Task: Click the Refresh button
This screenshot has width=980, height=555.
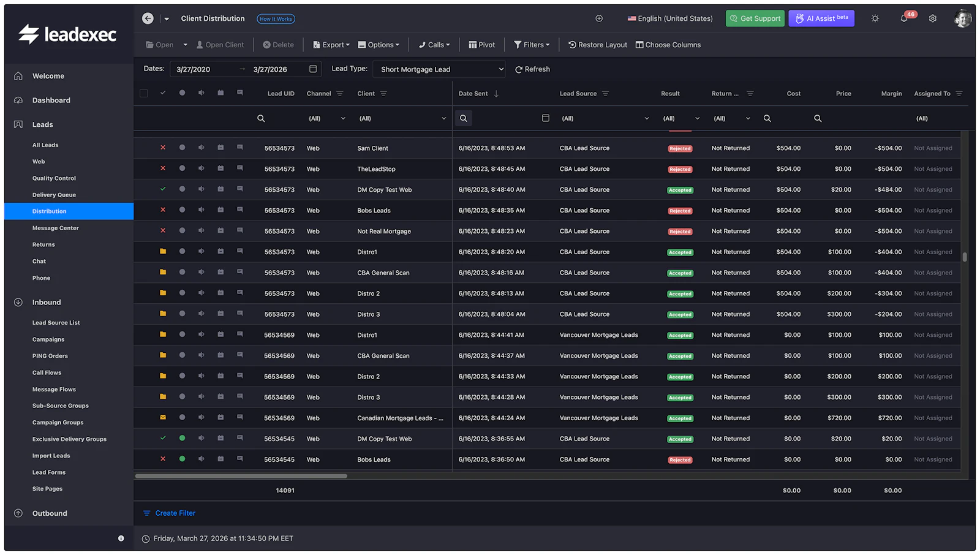Action: (x=532, y=69)
